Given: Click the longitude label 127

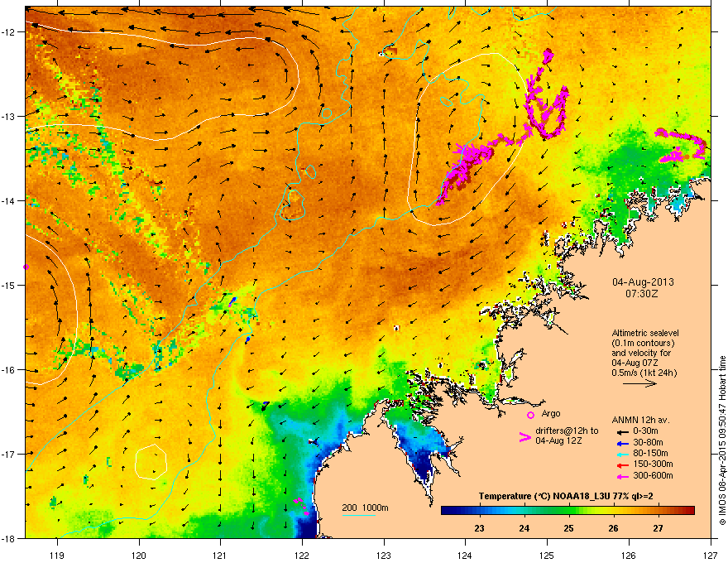Looking at the screenshot, I should 711,556.
